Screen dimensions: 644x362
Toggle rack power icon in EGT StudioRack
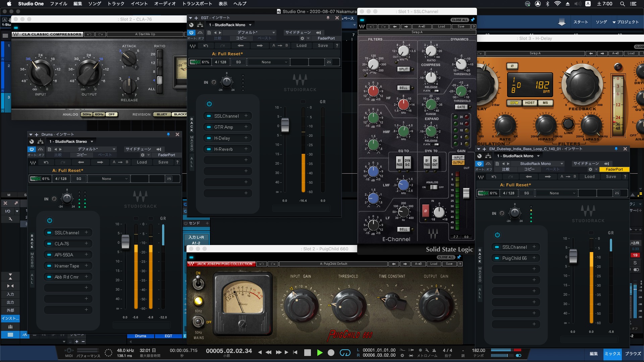pyautogui.click(x=209, y=104)
